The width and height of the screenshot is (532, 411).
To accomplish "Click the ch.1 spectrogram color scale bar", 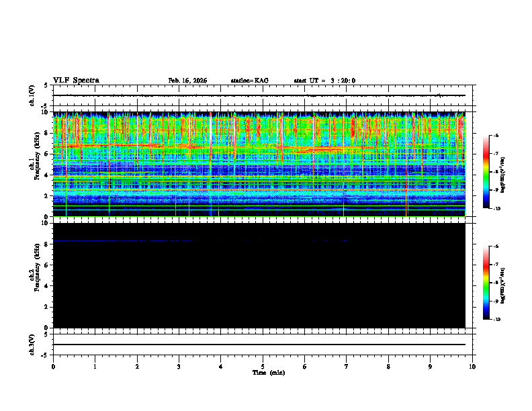I will click(486, 172).
